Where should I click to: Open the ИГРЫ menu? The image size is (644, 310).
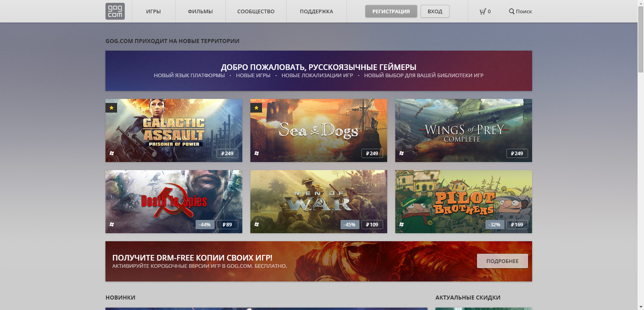(x=153, y=11)
